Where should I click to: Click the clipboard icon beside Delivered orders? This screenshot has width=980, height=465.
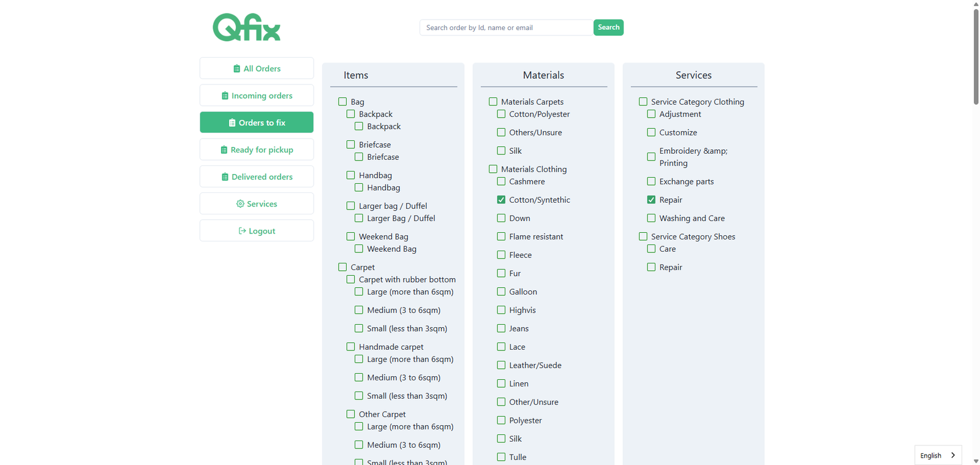click(x=225, y=177)
